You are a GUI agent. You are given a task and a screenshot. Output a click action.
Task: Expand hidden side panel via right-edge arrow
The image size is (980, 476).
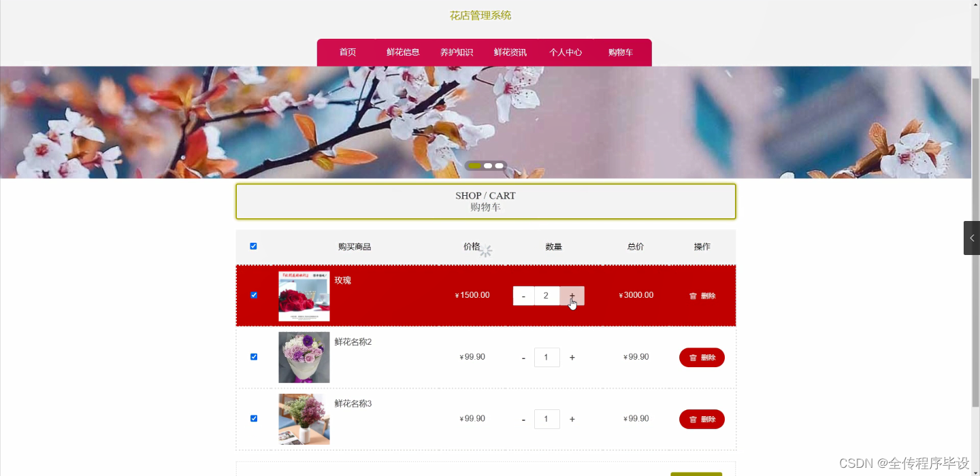pyautogui.click(x=972, y=237)
